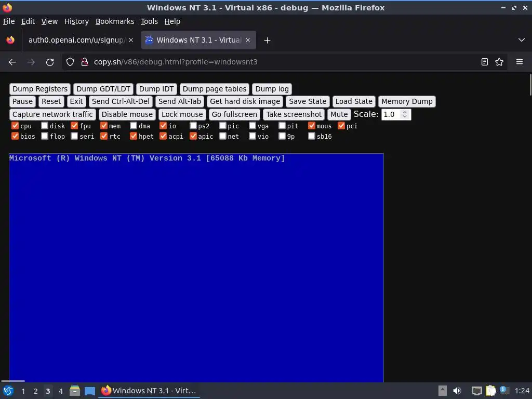532x399 pixels.
Task: Switch to workspace 1
Action: pyautogui.click(x=23, y=391)
